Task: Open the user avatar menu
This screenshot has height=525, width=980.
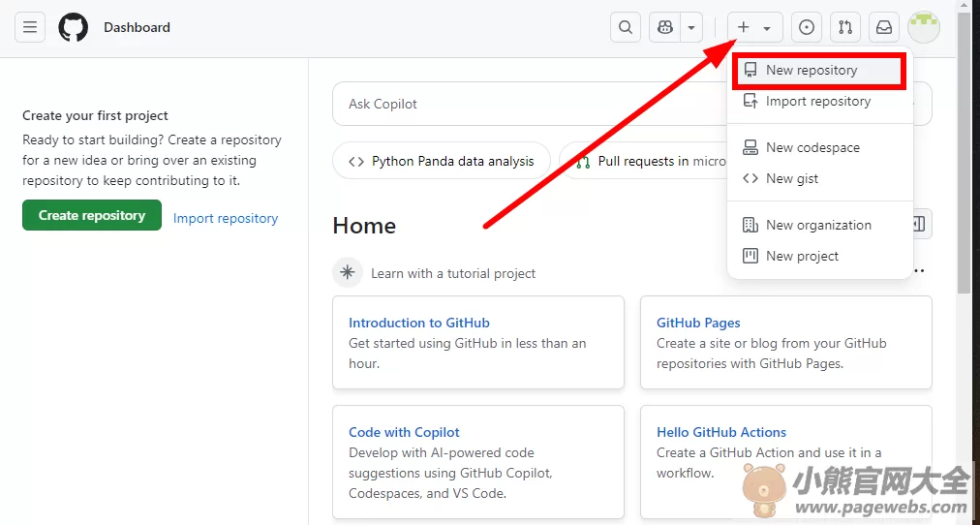Action: [924, 27]
